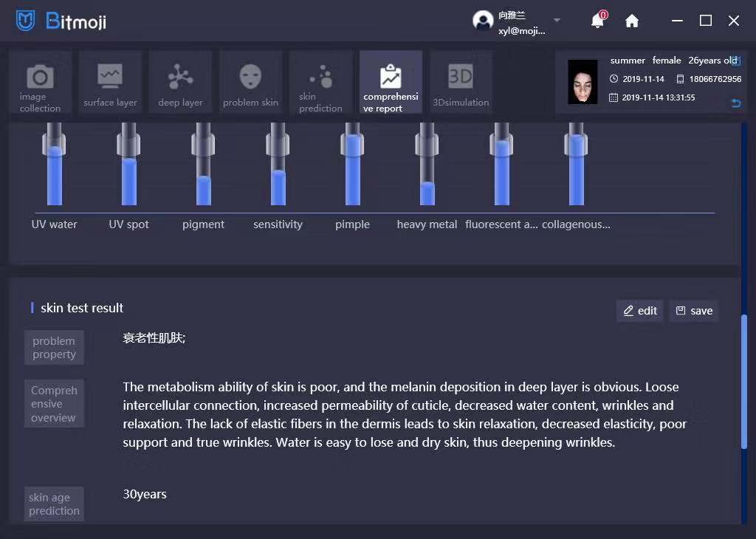Select the problem property label
The image size is (756, 539).
pyautogui.click(x=54, y=348)
